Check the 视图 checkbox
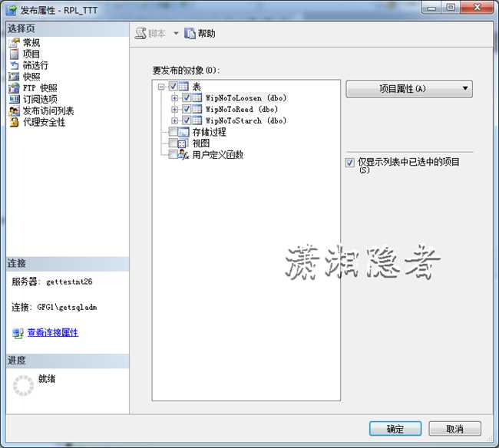Screen dimensions: 499x448 173,143
